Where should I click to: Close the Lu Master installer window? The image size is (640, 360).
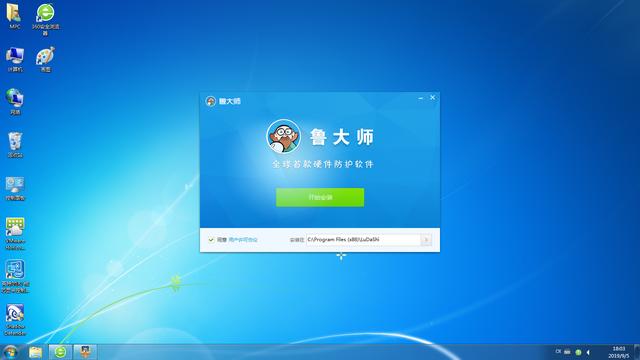[433, 98]
